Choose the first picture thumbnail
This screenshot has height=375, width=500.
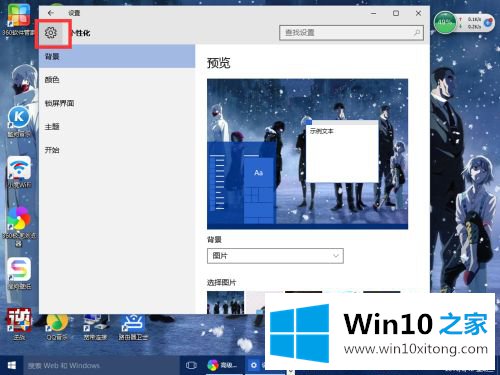(225, 302)
